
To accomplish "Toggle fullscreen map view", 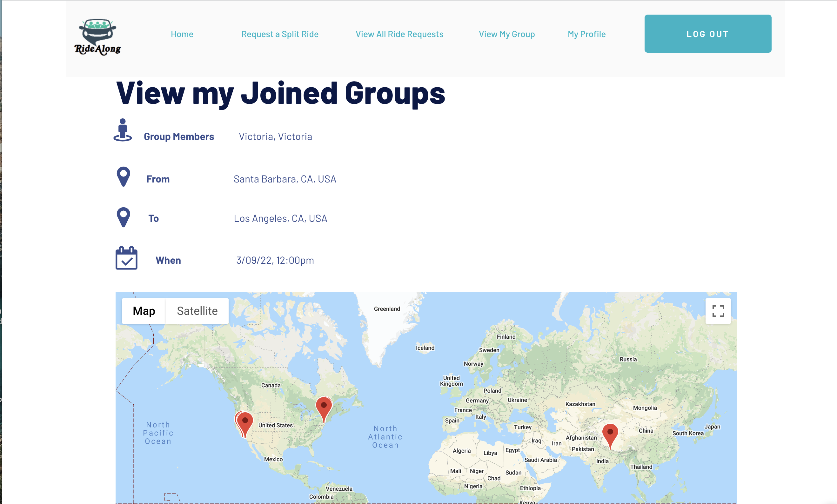I will pos(718,311).
